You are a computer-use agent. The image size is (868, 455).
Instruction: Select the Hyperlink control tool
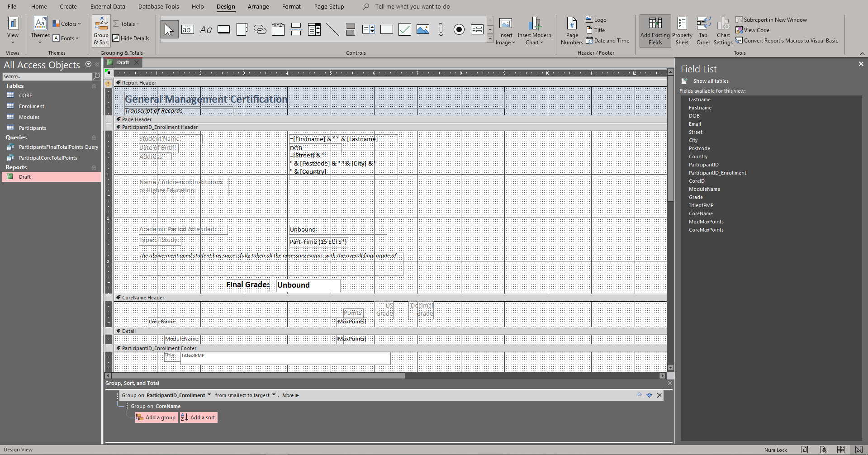[260, 30]
